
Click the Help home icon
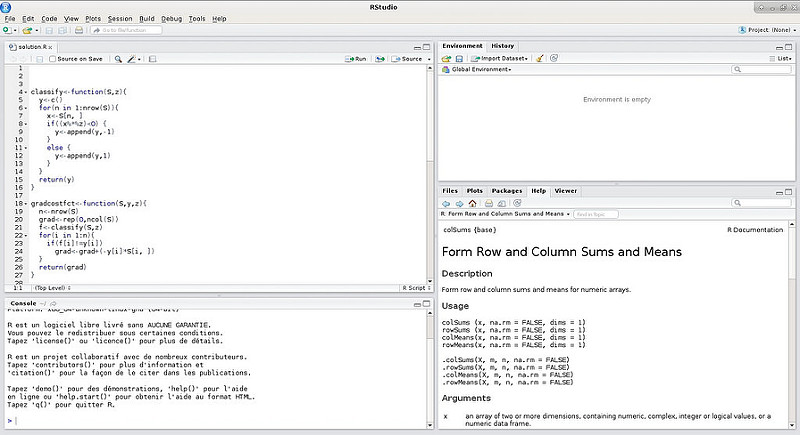point(473,203)
